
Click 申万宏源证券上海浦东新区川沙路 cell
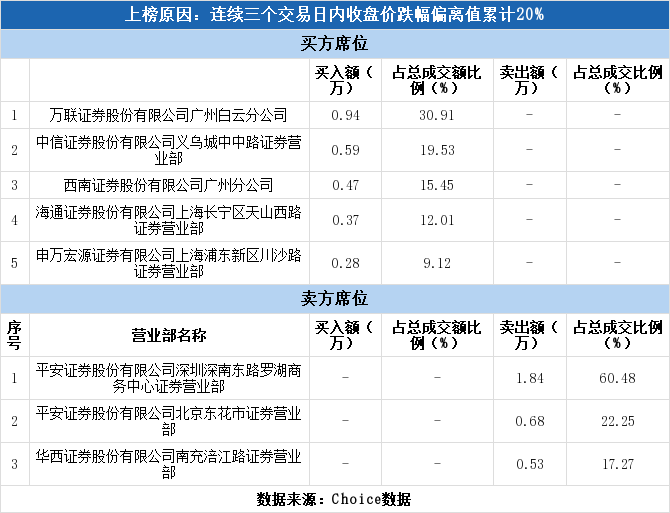click(168, 263)
